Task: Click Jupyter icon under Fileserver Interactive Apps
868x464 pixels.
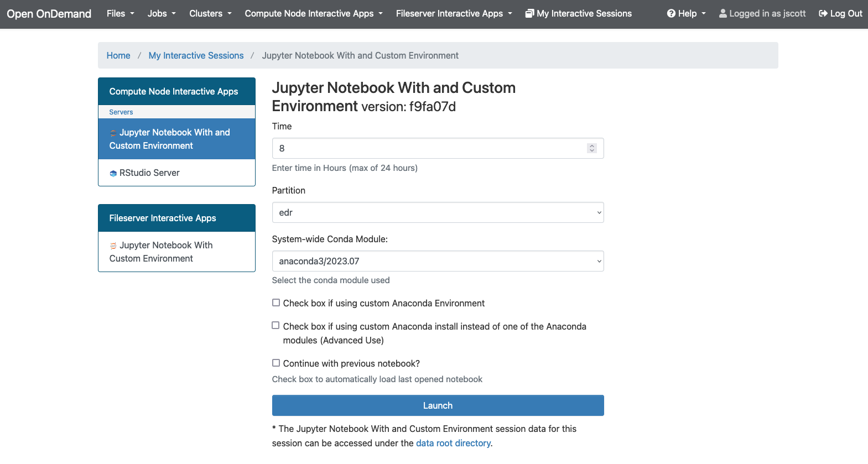Action: click(x=113, y=246)
